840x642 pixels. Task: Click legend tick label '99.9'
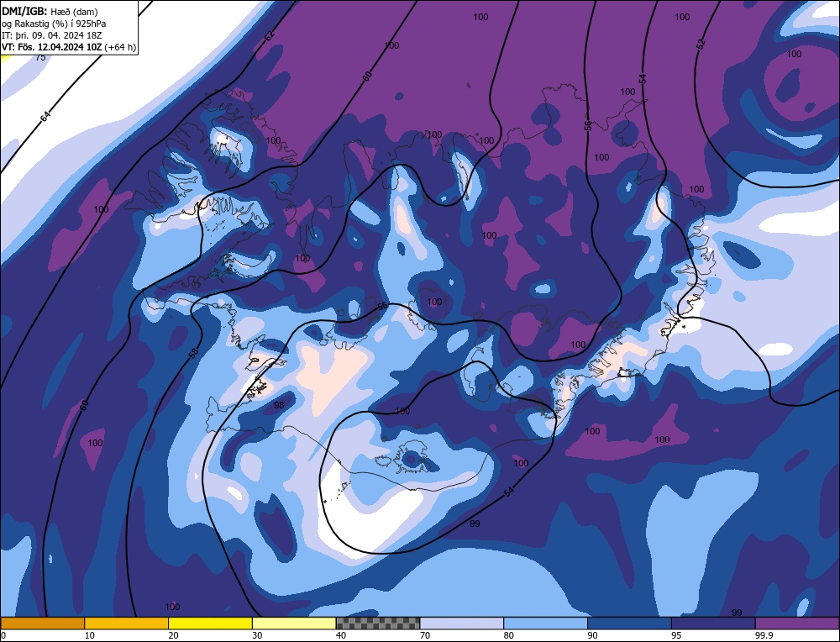tap(762, 635)
